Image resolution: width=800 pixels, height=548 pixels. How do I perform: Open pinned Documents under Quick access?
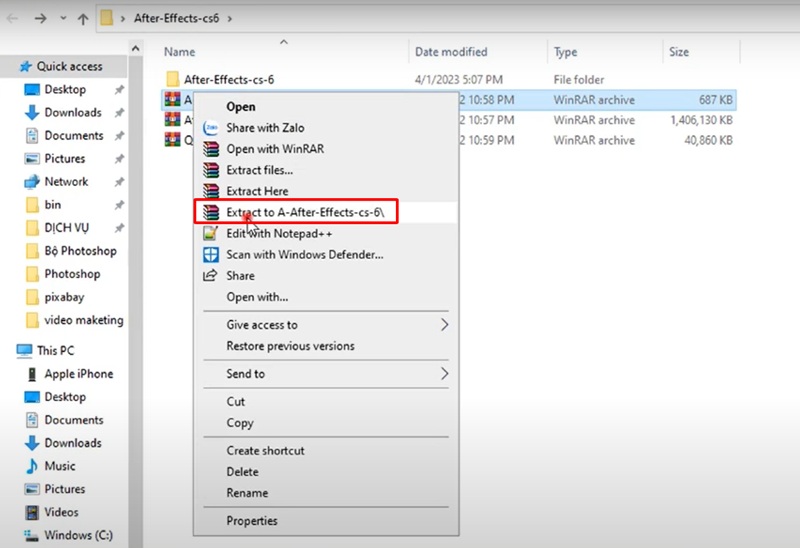pos(74,135)
